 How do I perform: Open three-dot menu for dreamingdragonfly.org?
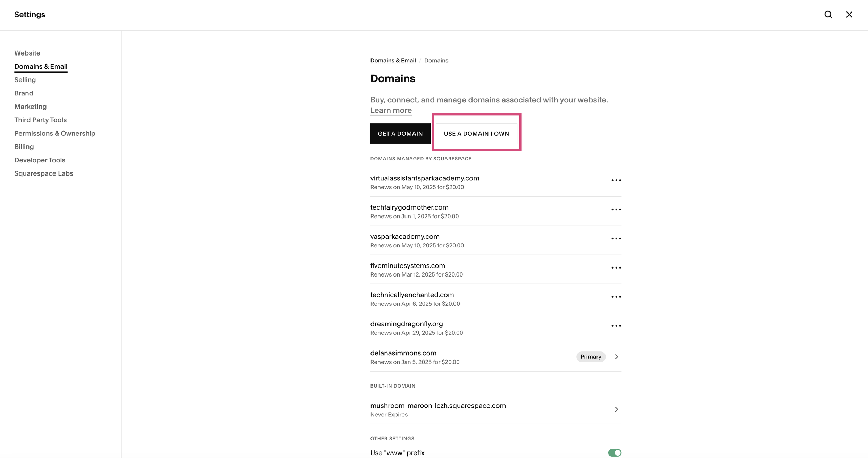click(x=616, y=326)
